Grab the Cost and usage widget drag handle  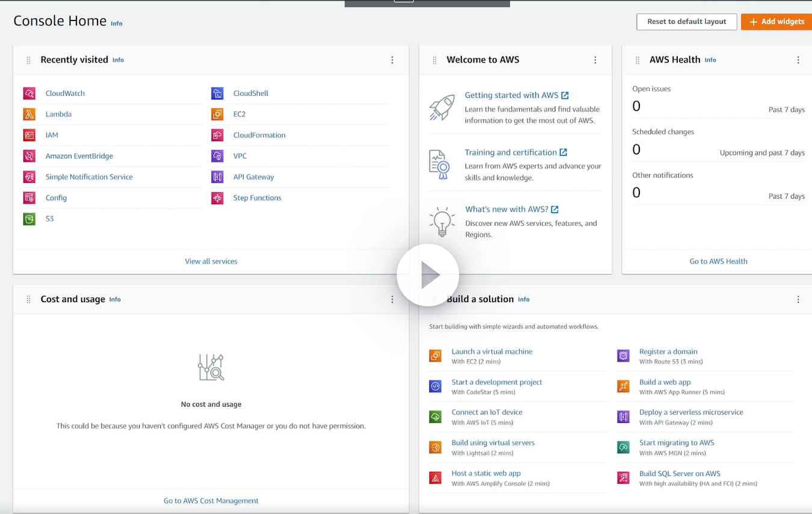pos(28,300)
